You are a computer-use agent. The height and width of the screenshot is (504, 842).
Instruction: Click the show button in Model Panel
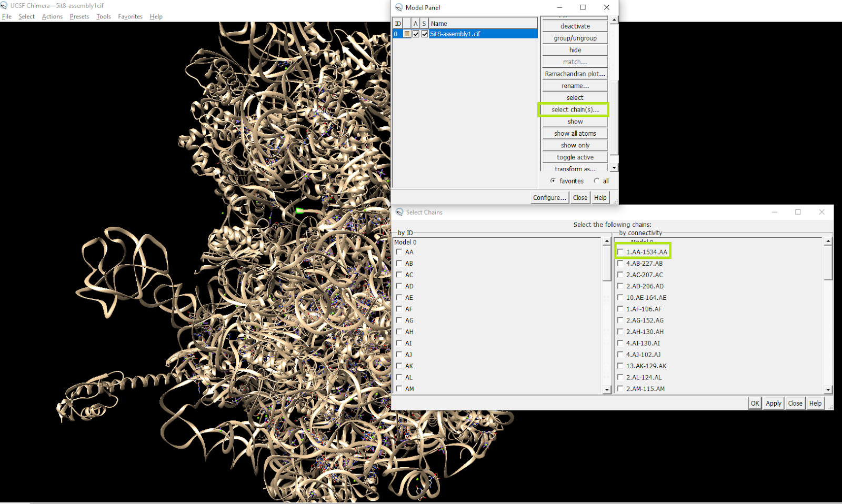[575, 122]
